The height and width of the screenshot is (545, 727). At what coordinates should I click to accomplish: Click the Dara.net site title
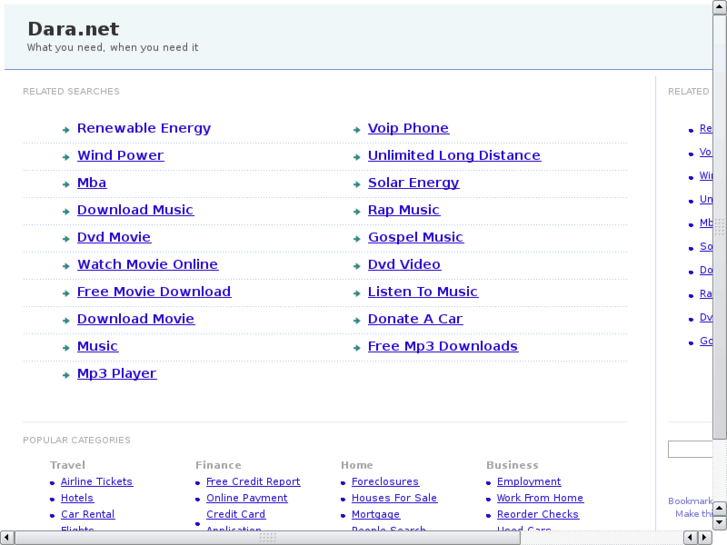point(73,29)
